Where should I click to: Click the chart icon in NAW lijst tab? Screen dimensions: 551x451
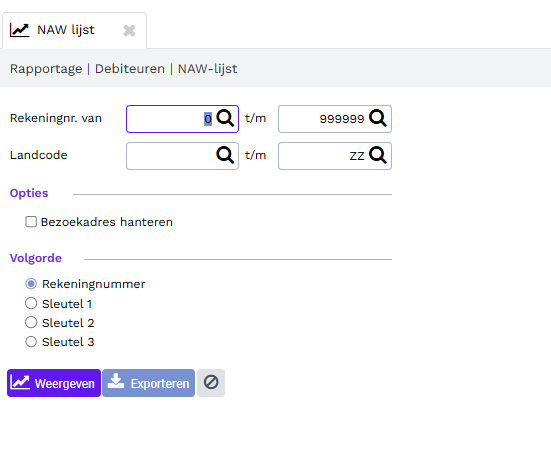(x=20, y=30)
